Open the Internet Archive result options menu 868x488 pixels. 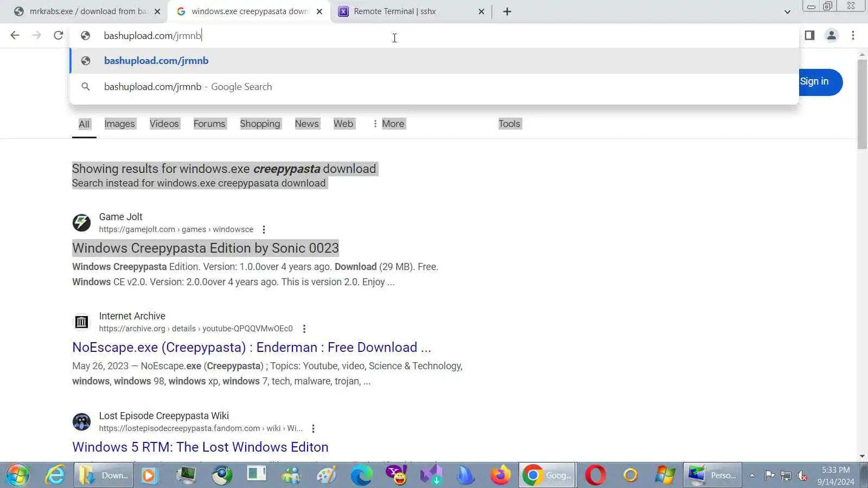coord(304,329)
